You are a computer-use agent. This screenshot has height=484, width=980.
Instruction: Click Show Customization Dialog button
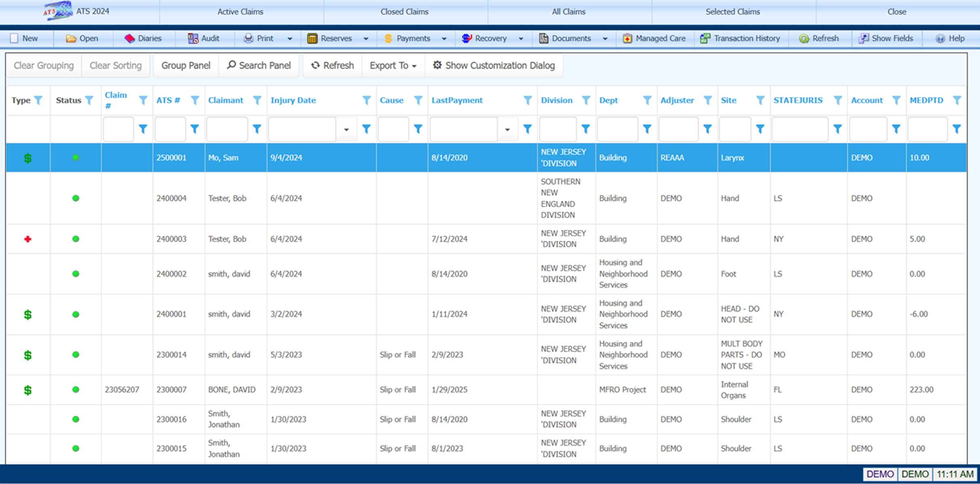pyautogui.click(x=494, y=65)
